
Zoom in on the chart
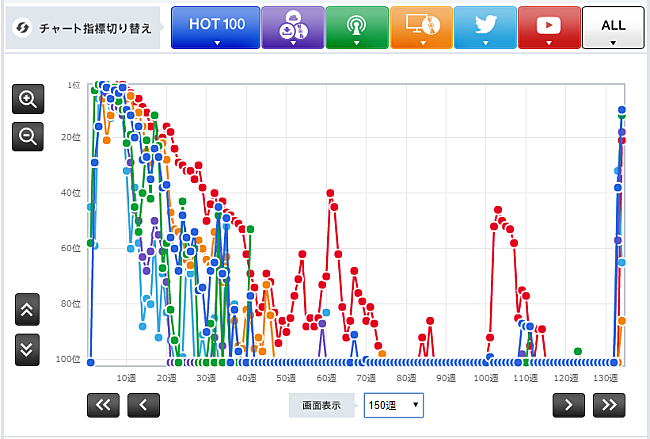coord(28,99)
